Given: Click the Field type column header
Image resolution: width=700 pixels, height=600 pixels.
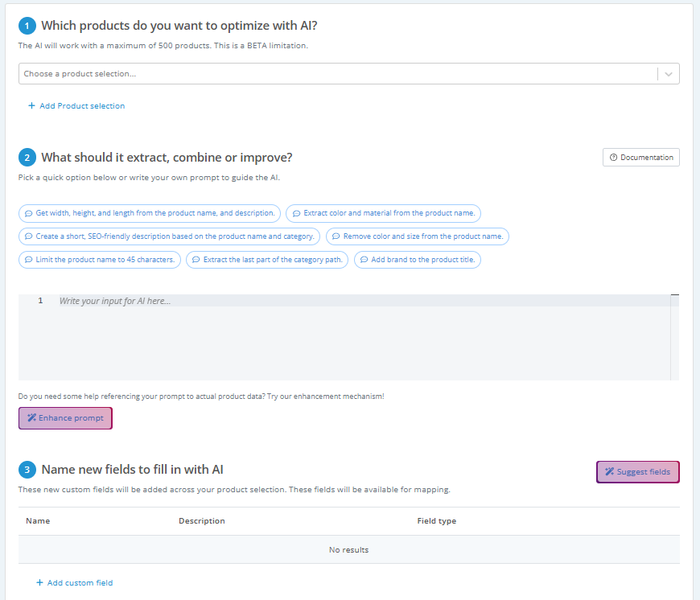Looking at the screenshot, I should pos(437,521).
